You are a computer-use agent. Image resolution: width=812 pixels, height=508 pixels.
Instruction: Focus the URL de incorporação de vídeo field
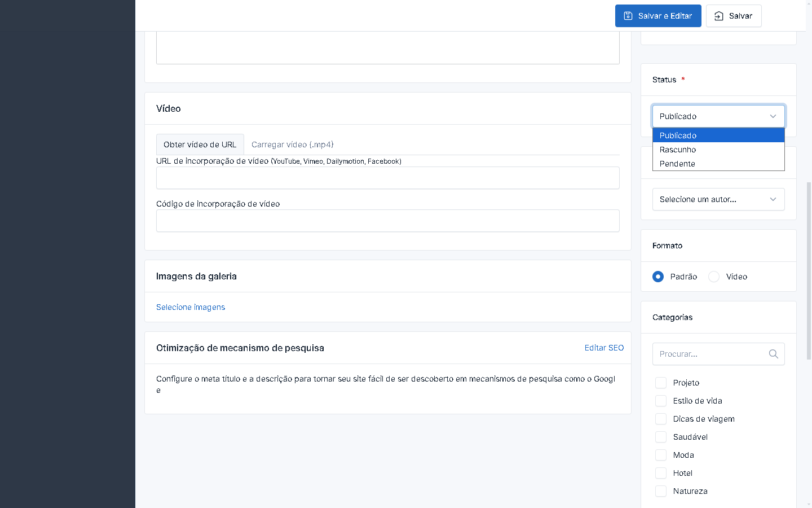387,178
